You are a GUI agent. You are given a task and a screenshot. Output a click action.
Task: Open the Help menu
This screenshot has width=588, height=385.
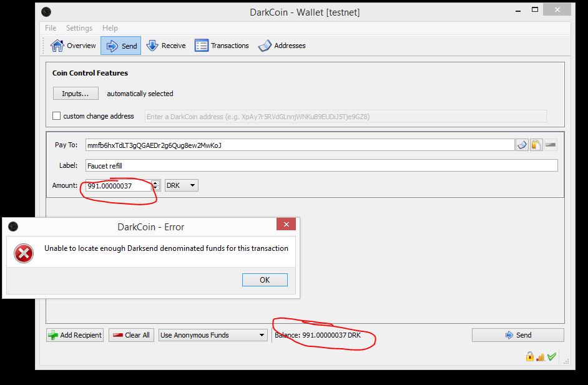pos(110,28)
